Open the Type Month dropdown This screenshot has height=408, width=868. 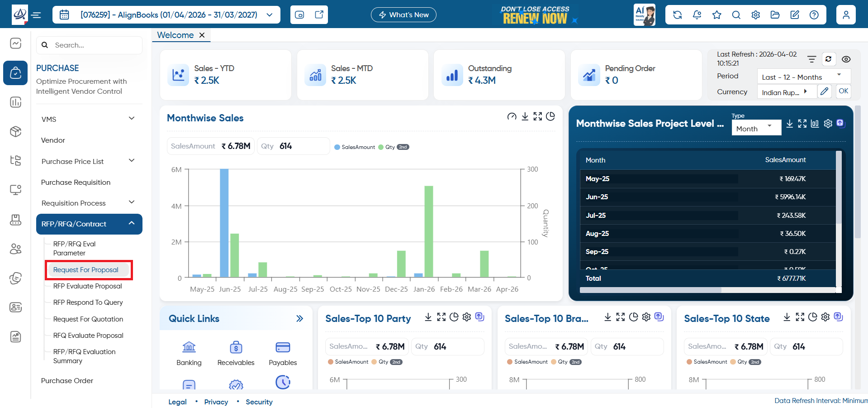click(x=756, y=129)
